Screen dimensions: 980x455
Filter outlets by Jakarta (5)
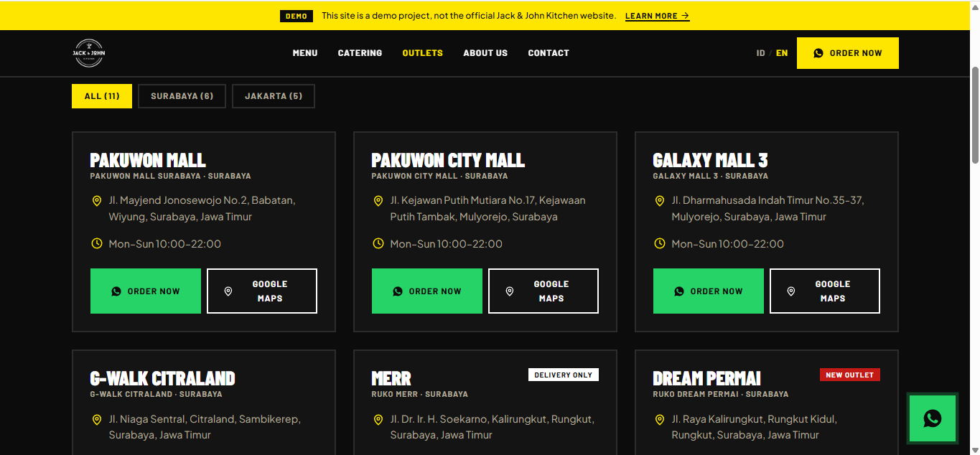coord(274,96)
